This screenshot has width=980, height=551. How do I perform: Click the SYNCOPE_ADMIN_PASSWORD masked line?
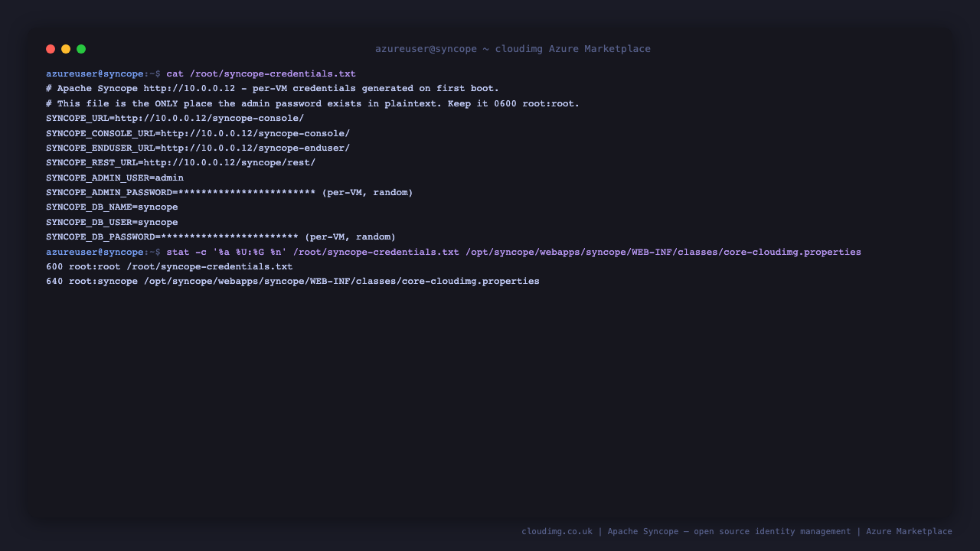coord(230,193)
